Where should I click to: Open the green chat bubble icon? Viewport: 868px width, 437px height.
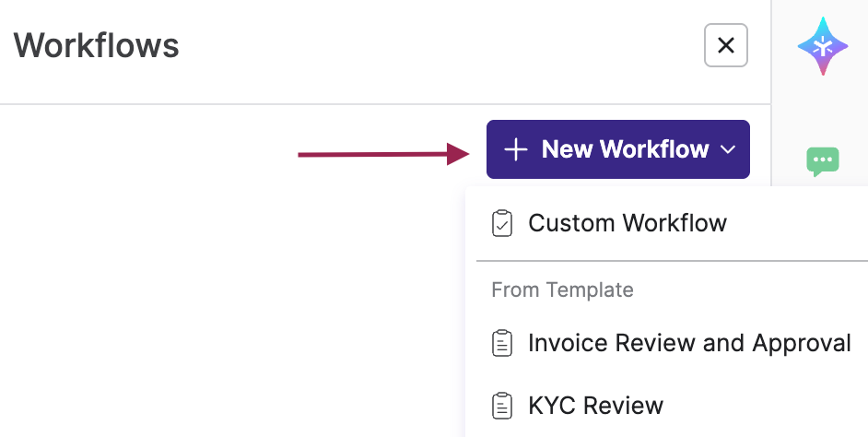pyautogui.click(x=823, y=161)
